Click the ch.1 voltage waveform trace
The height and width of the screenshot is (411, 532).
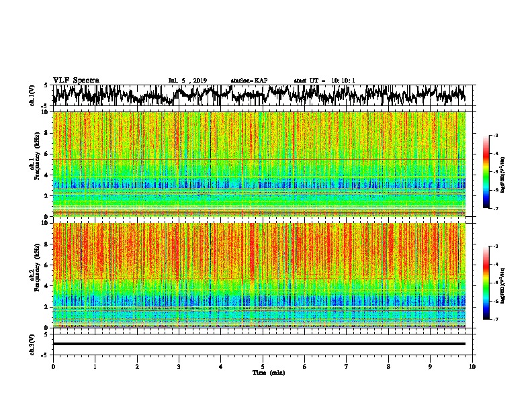(259, 95)
